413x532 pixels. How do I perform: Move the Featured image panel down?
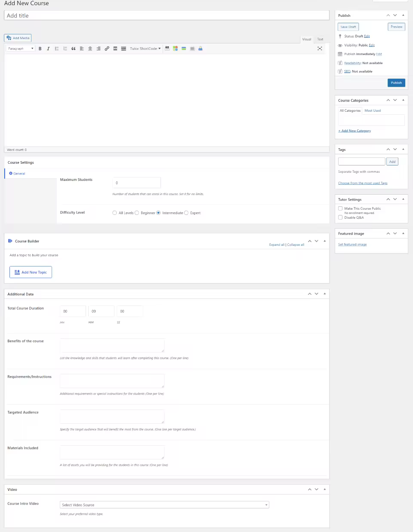point(395,233)
